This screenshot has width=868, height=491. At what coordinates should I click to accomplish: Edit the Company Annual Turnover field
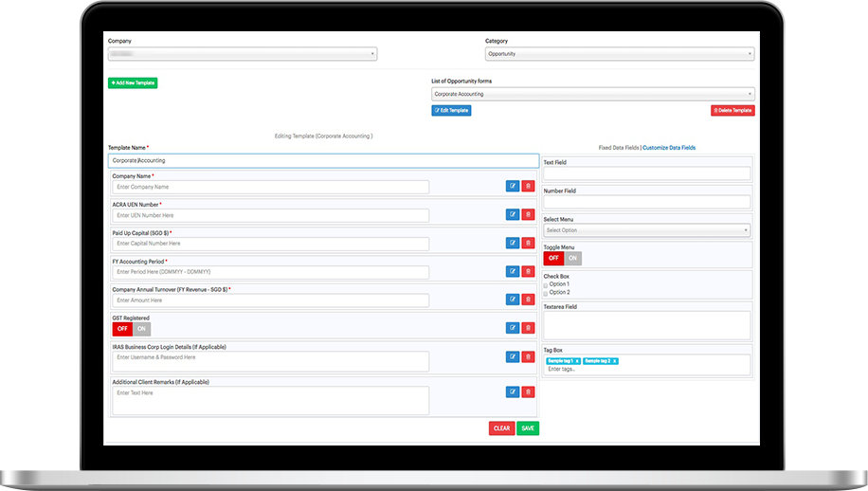pos(512,300)
